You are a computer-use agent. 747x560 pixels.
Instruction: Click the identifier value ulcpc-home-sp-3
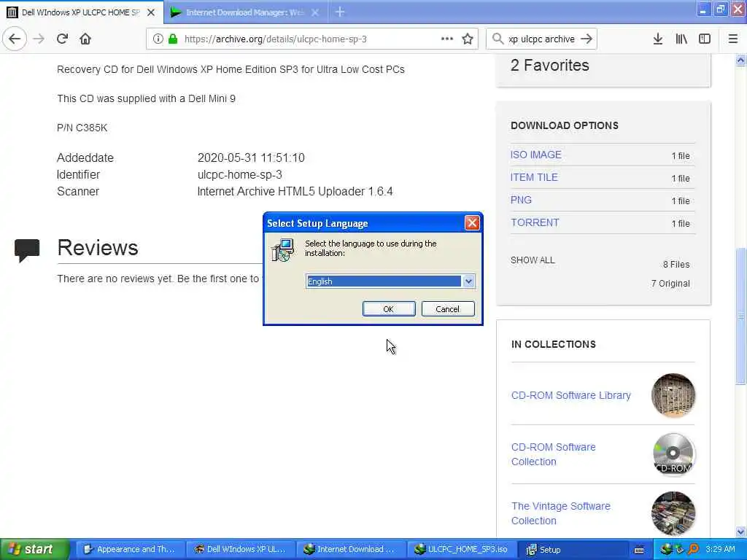(x=239, y=175)
